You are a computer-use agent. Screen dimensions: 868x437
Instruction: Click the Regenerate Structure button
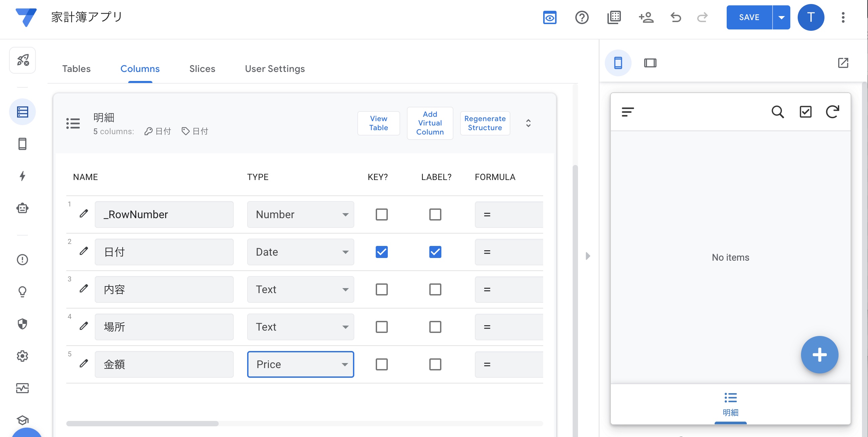pos(485,123)
